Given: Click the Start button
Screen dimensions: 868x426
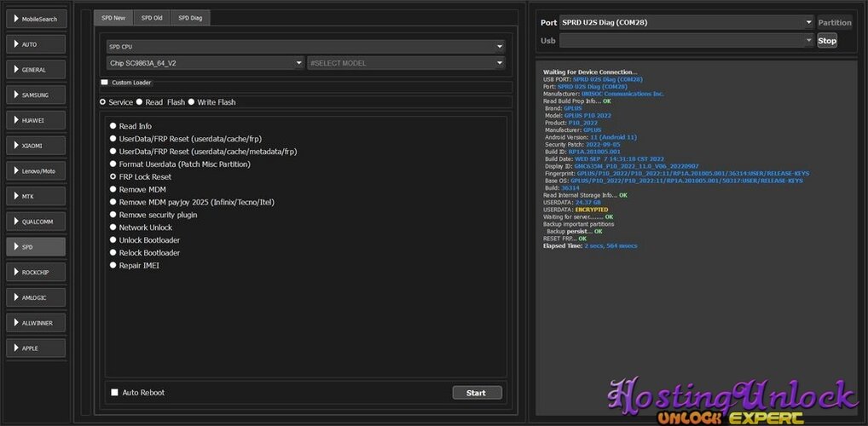Looking at the screenshot, I should (477, 393).
